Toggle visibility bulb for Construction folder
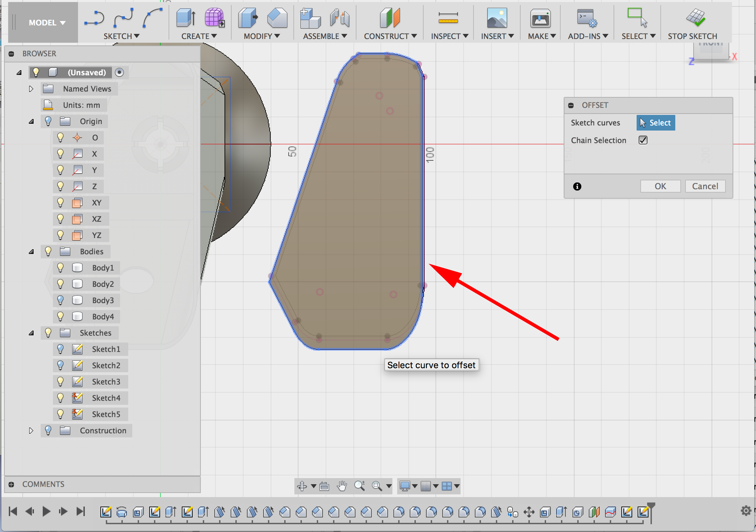 point(48,430)
